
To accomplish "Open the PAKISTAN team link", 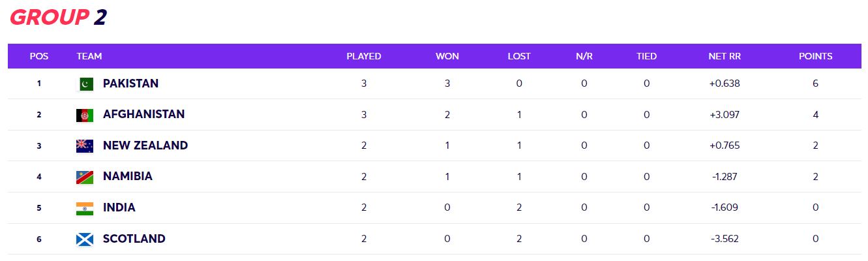I will [130, 84].
